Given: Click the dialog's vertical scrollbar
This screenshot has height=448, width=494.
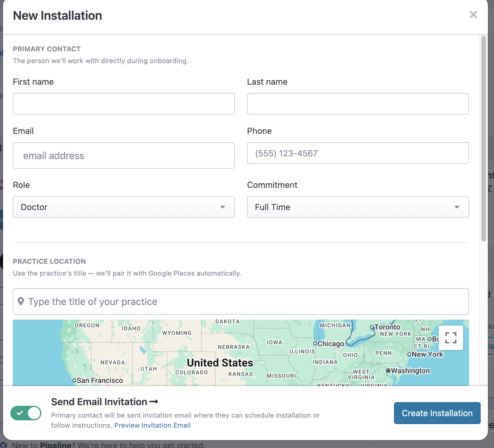Looking at the screenshot, I should coord(484,139).
